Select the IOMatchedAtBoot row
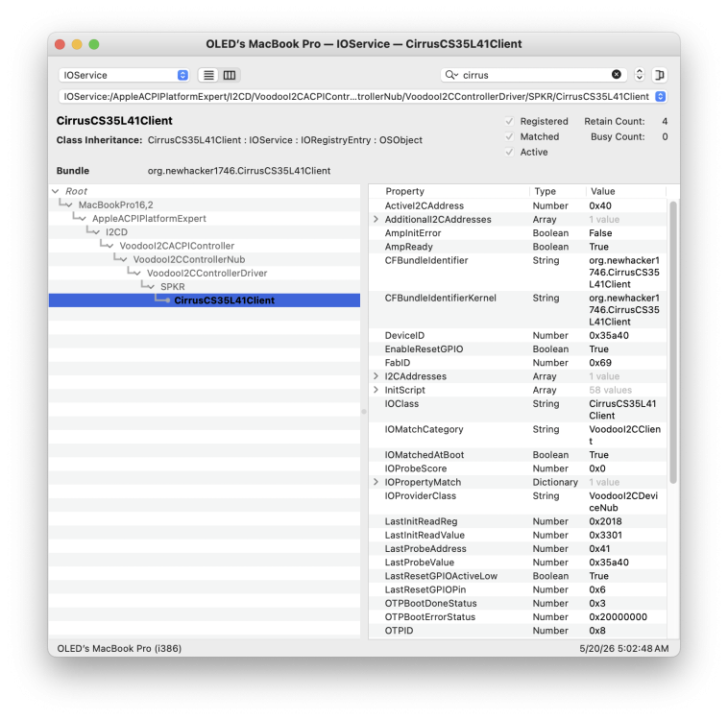This screenshot has height=720, width=728. pyautogui.click(x=518, y=455)
